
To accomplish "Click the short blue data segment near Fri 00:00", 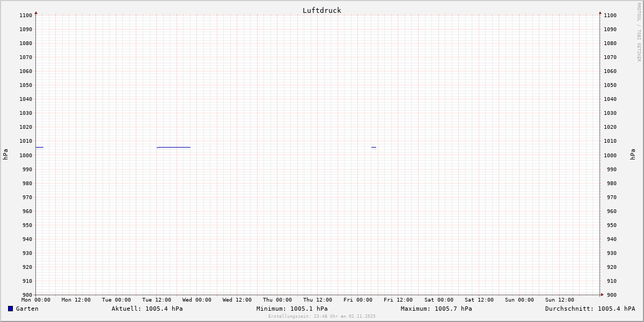I will pyautogui.click(x=374, y=147).
